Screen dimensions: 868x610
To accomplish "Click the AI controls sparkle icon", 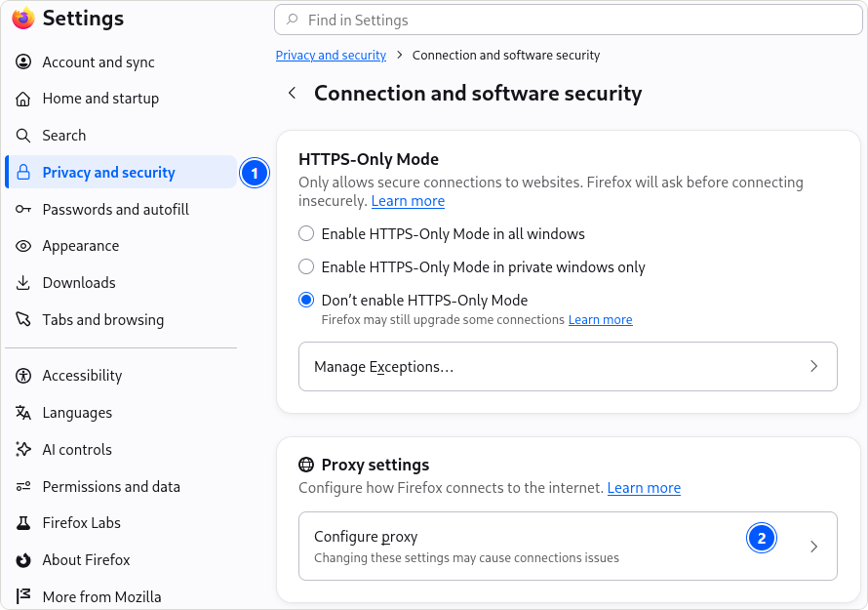I will pyautogui.click(x=23, y=449).
